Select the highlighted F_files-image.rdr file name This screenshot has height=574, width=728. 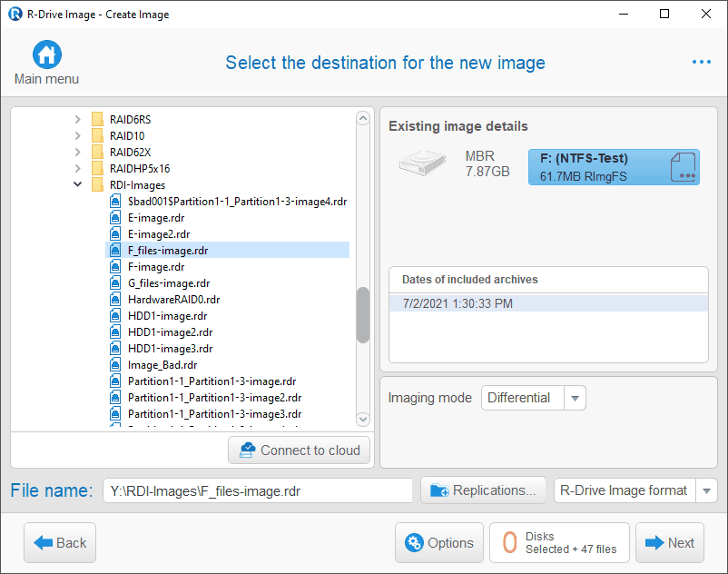tap(168, 251)
